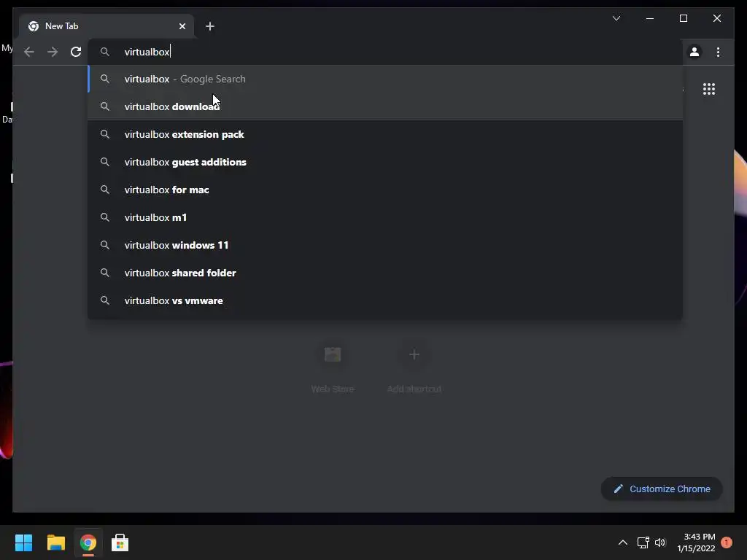This screenshot has height=560, width=747.
Task: Open network status tray icon
Action: click(x=643, y=542)
